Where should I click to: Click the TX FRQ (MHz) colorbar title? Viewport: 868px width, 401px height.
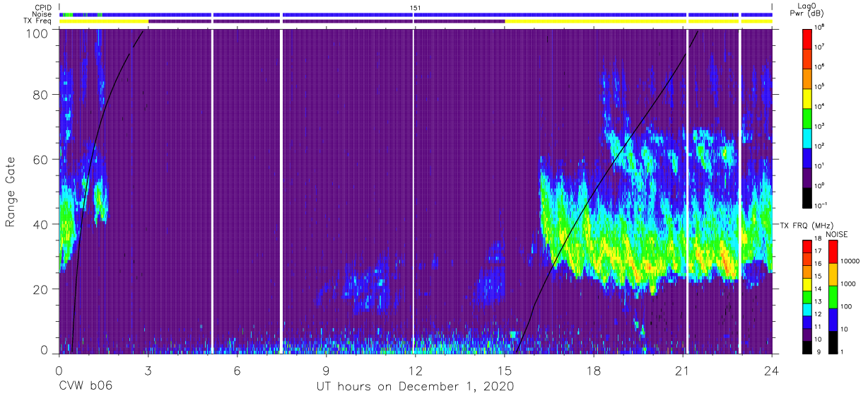tap(806, 225)
